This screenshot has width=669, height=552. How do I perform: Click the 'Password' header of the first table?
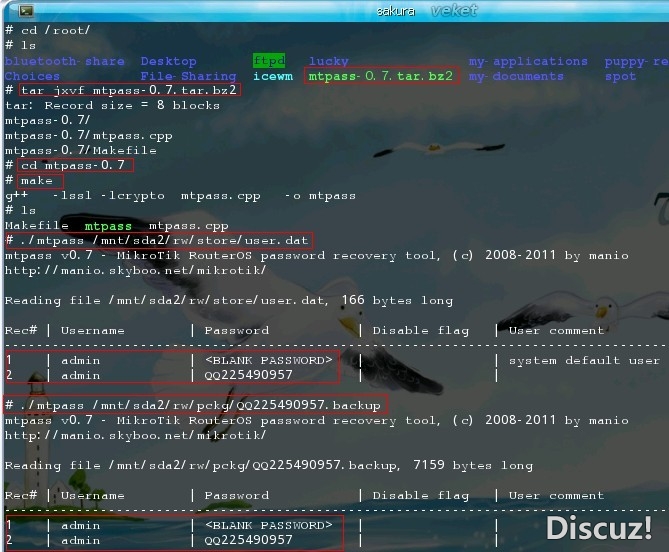click(237, 330)
